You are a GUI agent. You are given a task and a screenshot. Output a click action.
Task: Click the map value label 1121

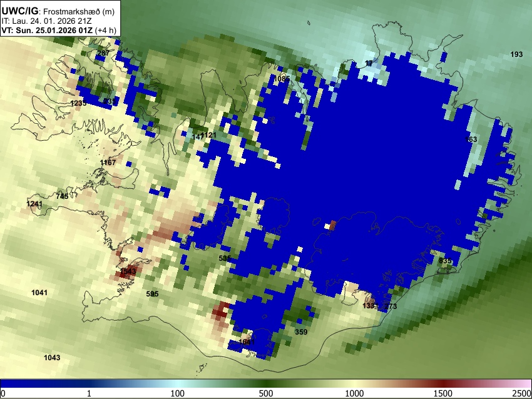[x=208, y=135]
